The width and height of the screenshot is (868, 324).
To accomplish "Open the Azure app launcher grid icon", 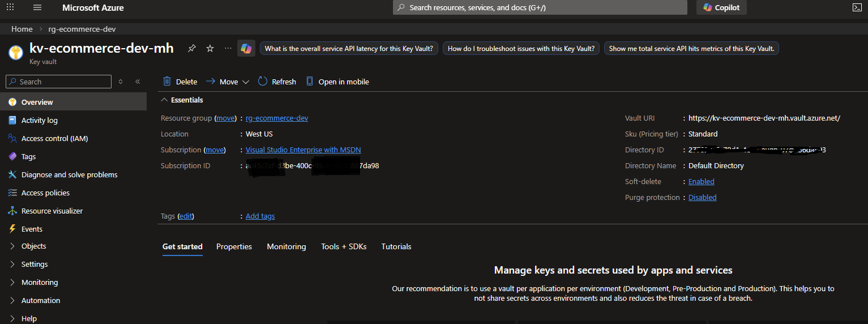I will pyautogui.click(x=10, y=7).
